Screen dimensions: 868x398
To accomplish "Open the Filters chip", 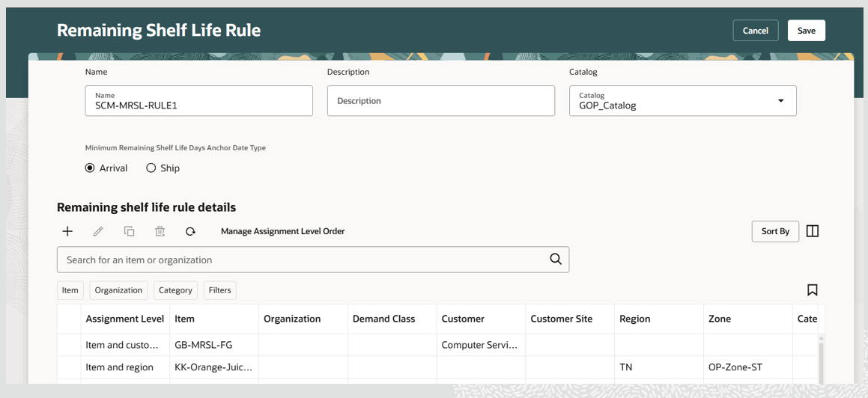I will point(219,290).
